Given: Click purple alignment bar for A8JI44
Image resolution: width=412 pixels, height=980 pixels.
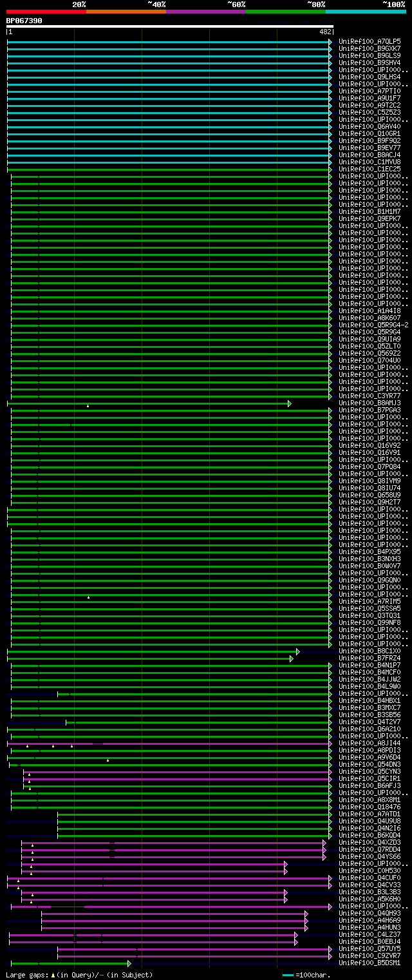Looking at the screenshot, I should pyautogui.click(x=170, y=744).
